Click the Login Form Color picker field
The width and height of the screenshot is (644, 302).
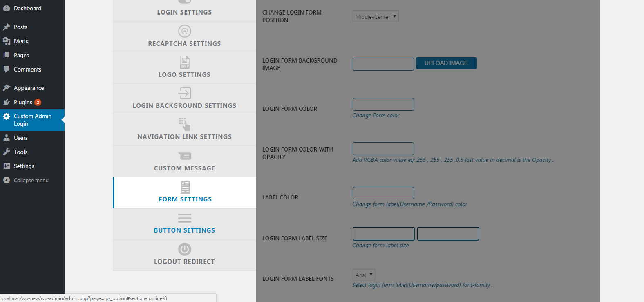click(382, 104)
